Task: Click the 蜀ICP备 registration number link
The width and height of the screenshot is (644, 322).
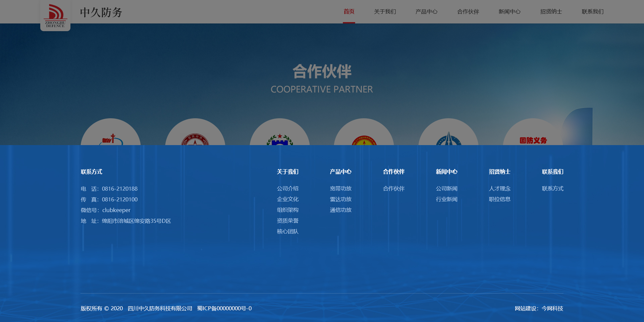Action: [224, 308]
